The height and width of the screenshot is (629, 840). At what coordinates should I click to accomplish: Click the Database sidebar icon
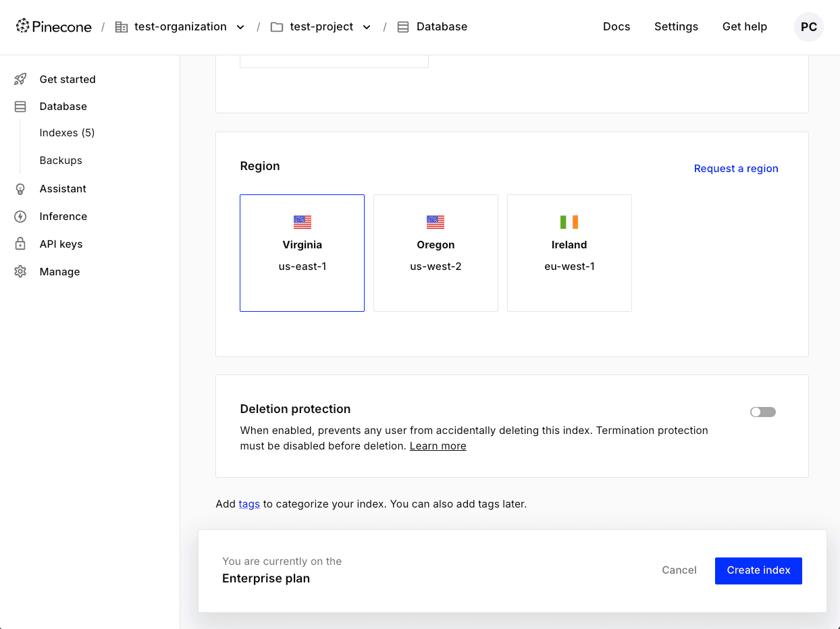[20, 106]
